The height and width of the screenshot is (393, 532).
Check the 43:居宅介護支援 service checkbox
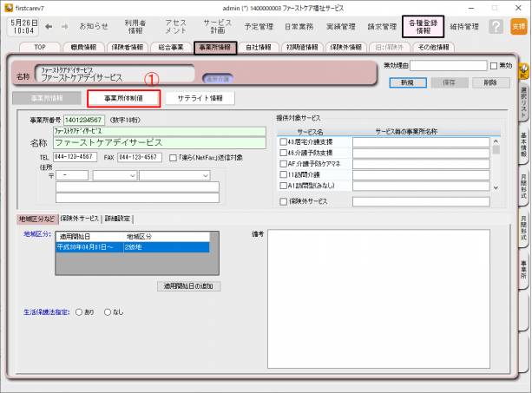coord(283,141)
